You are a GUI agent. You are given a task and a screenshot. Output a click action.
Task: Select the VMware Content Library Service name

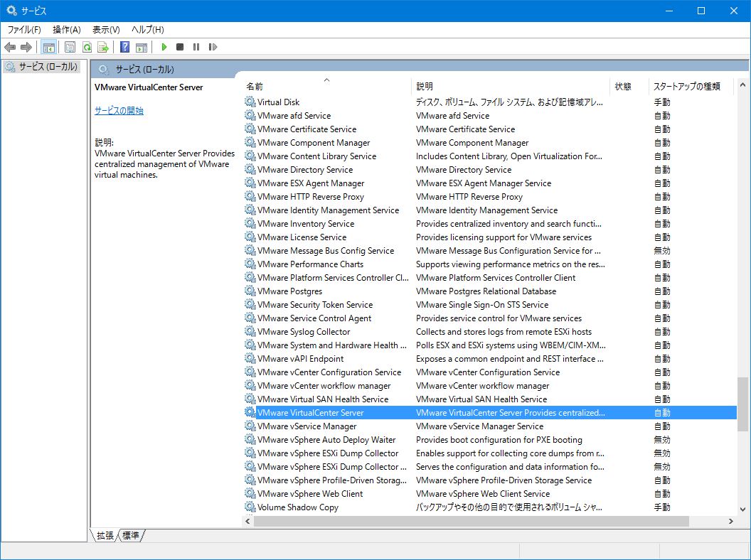pyautogui.click(x=316, y=156)
